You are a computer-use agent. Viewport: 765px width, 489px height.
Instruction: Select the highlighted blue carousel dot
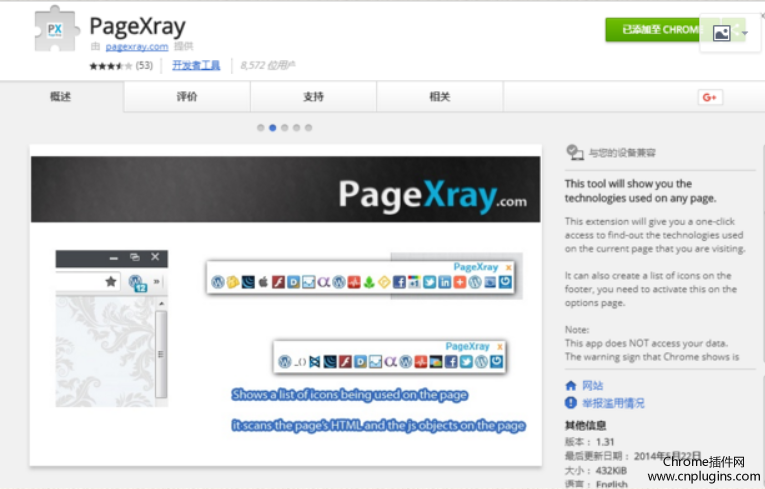[x=273, y=128]
